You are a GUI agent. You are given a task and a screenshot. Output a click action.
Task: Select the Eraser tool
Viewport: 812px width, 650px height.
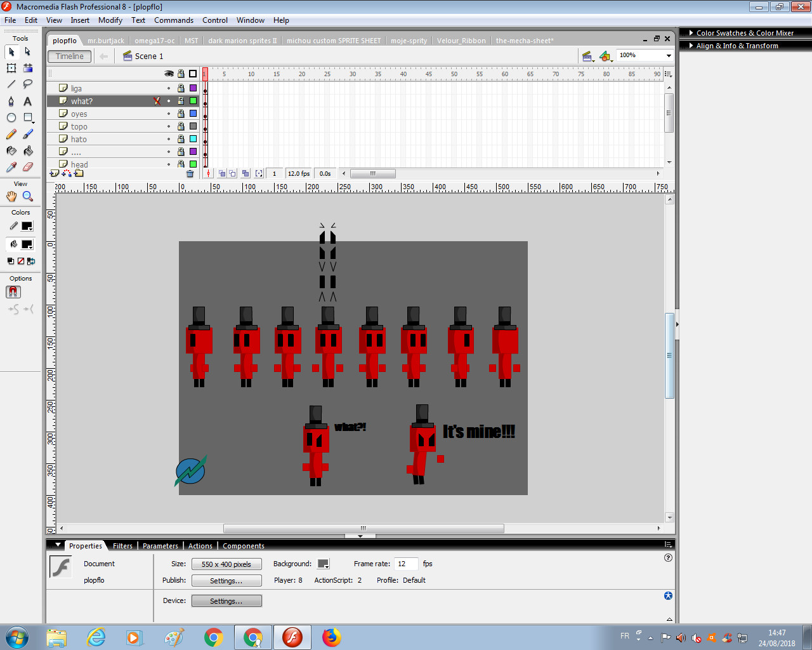point(28,167)
